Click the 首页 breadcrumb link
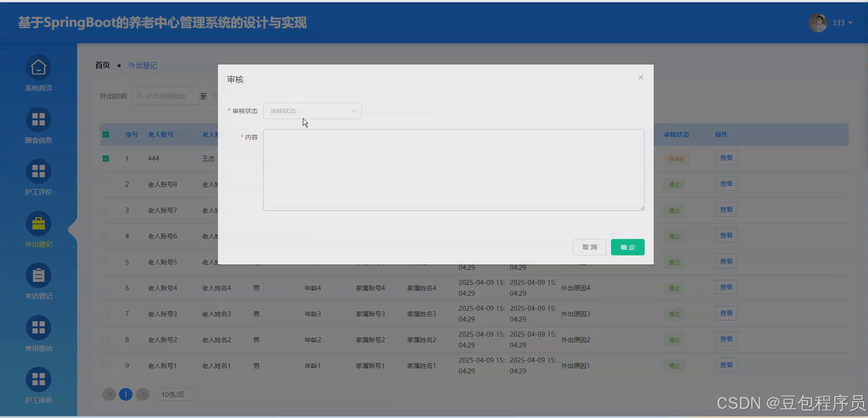Screen dimensions: 868x418 click(103, 65)
